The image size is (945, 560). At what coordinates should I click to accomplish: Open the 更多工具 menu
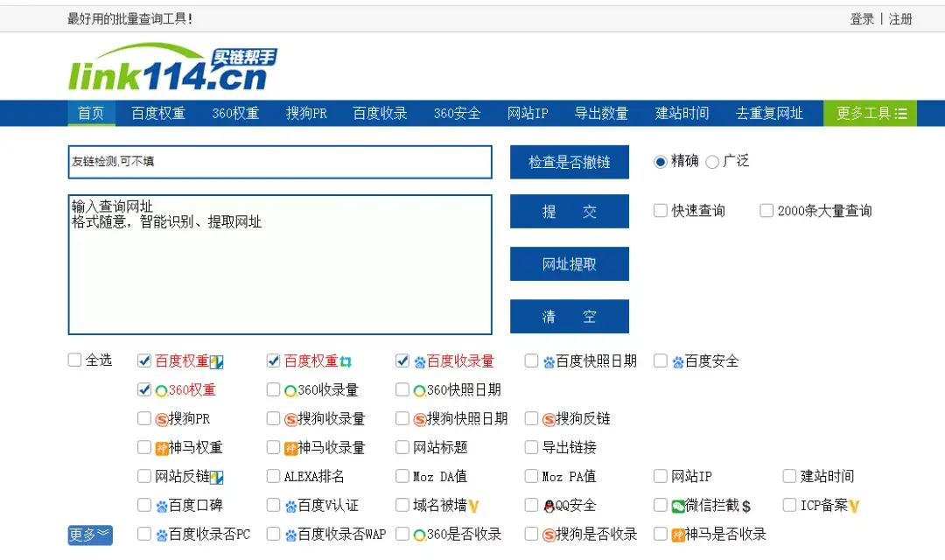[x=871, y=114]
